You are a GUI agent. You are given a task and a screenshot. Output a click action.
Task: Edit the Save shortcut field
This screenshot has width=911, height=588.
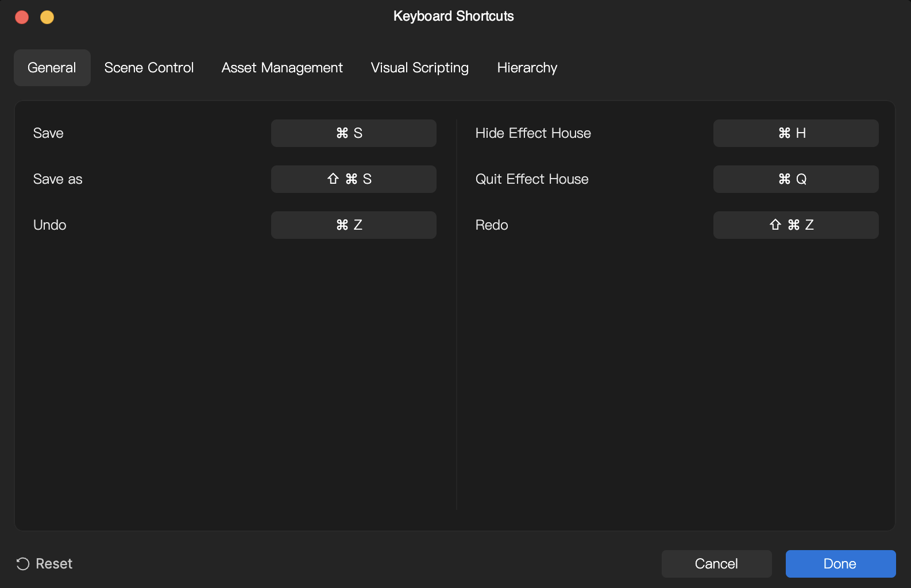(x=354, y=133)
